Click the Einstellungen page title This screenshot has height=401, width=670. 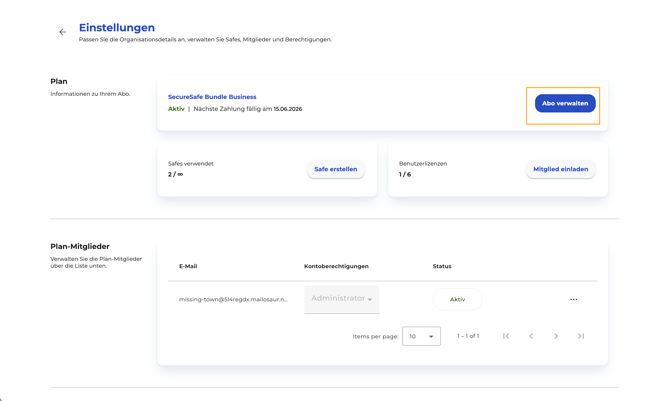click(117, 28)
